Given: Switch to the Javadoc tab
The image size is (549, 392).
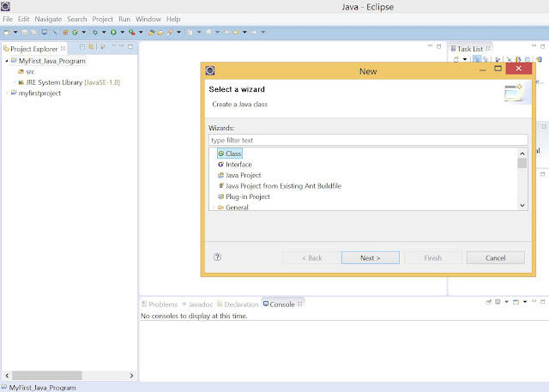Looking at the screenshot, I should click(197, 305).
